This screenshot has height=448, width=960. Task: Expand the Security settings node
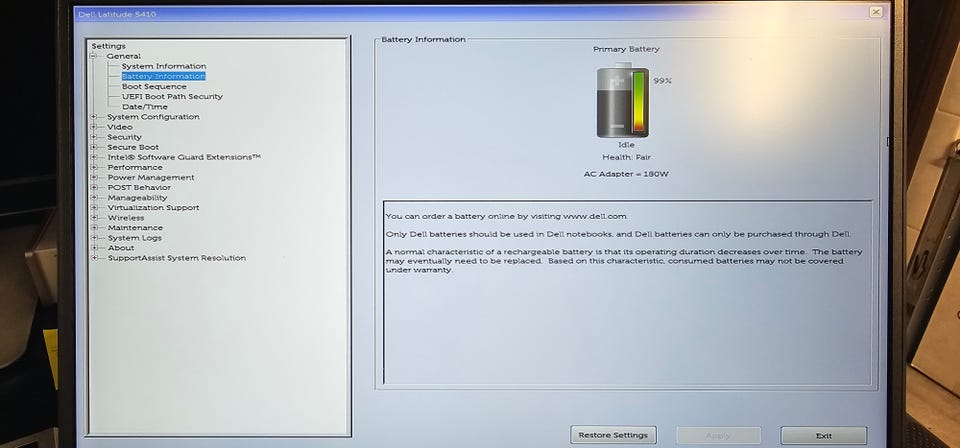94,137
